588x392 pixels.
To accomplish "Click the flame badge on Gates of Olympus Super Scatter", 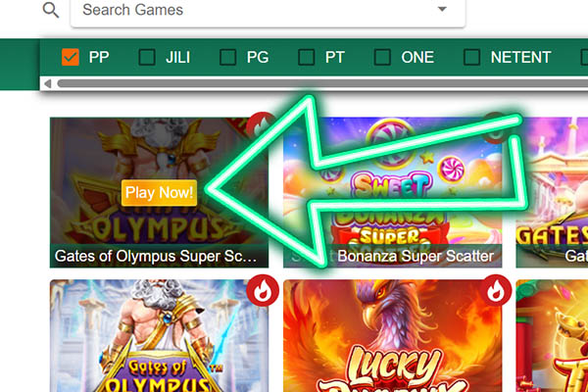I will 261,125.
